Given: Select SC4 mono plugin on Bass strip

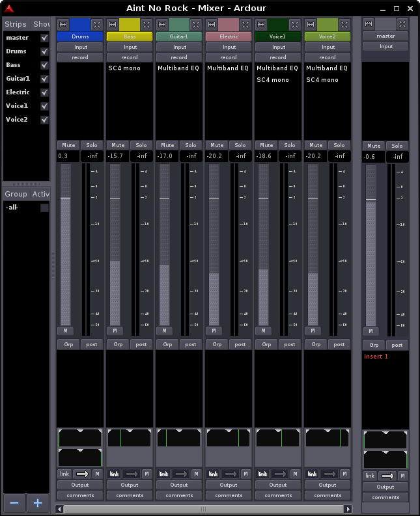Looking at the screenshot, I should 124,68.
